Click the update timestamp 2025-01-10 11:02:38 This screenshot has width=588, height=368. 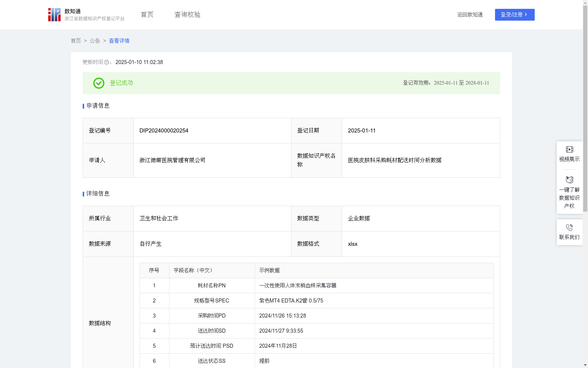tap(139, 63)
